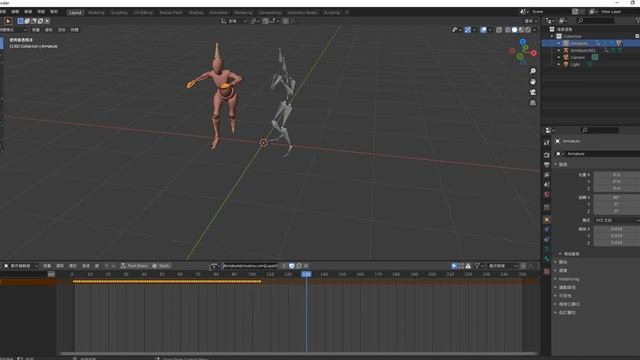Open outliner display mode dropdown
This screenshot has height=360, width=640.
562,20
